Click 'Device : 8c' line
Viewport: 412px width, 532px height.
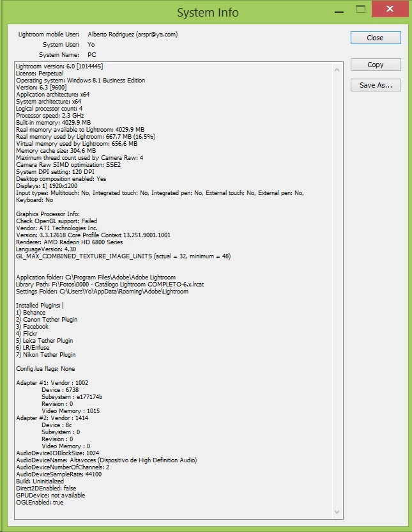click(x=57, y=425)
